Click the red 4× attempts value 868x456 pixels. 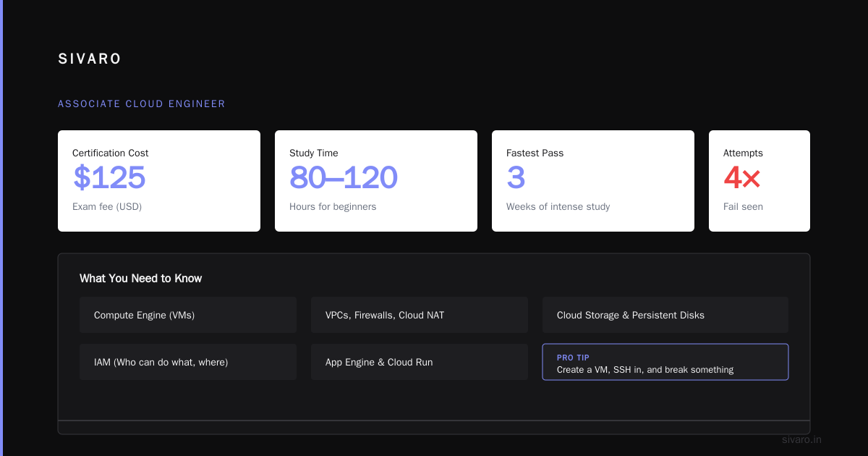(x=742, y=178)
